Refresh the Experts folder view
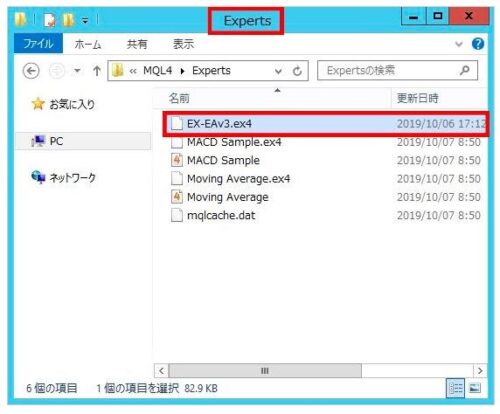The height and width of the screenshot is (414, 500). pos(297,71)
